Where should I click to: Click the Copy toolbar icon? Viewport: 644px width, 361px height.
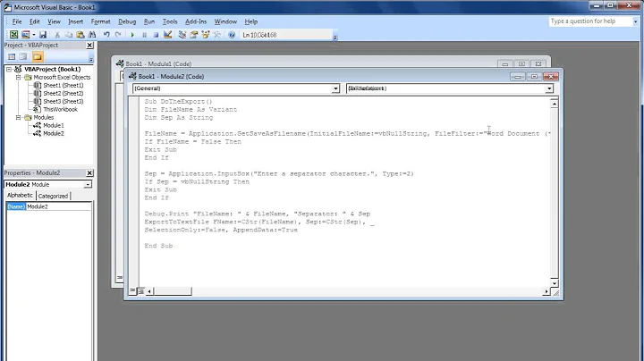click(69, 35)
